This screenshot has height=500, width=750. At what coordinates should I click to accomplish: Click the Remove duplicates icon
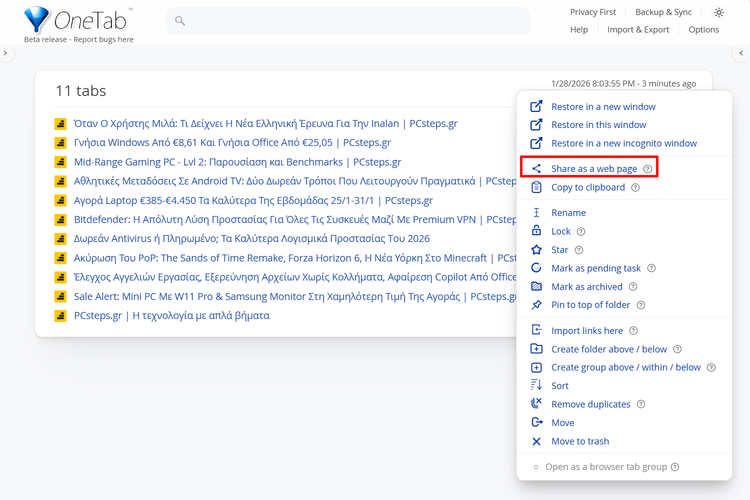click(536, 404)
